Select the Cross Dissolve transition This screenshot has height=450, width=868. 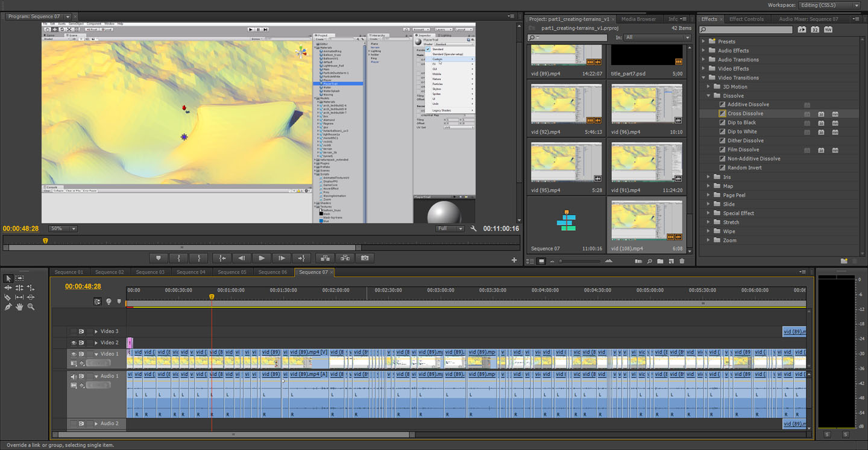pyautogui.click(x=745, y=113)
